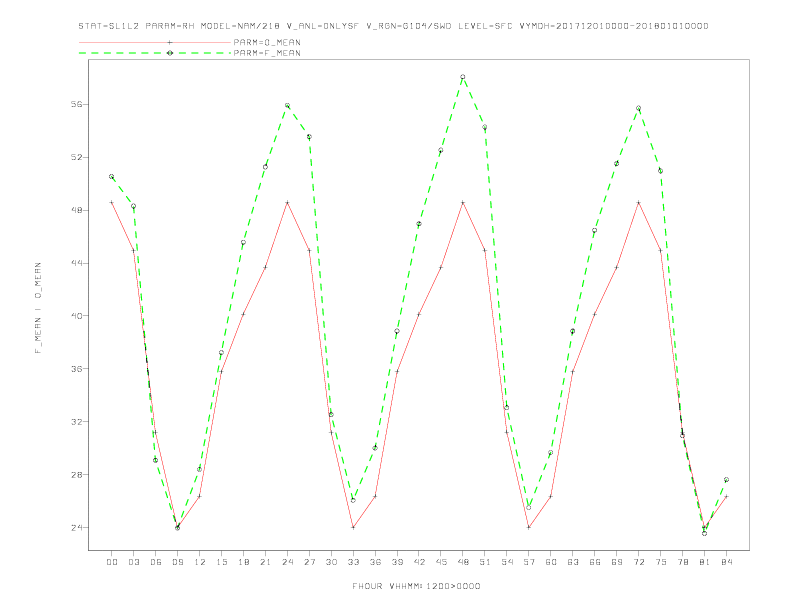Click x-axis forecast hour label 78
This screenshot has width=792, height=612.
click(x=683, y=562)
